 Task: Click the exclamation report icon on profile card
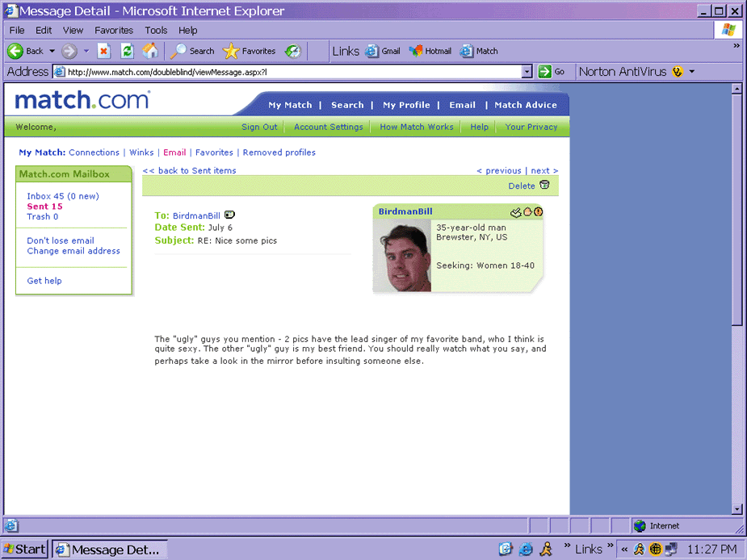[x=539, y=212]
